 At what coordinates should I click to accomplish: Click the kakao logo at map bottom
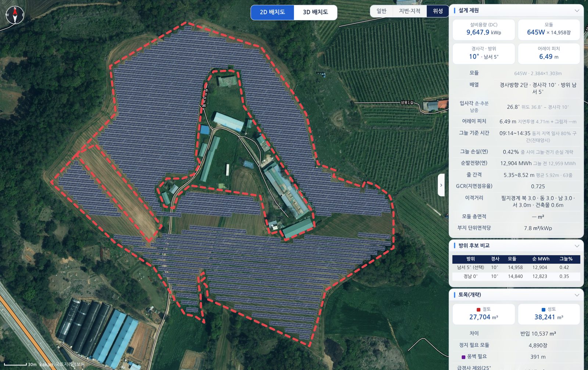(x=46, y=364)
